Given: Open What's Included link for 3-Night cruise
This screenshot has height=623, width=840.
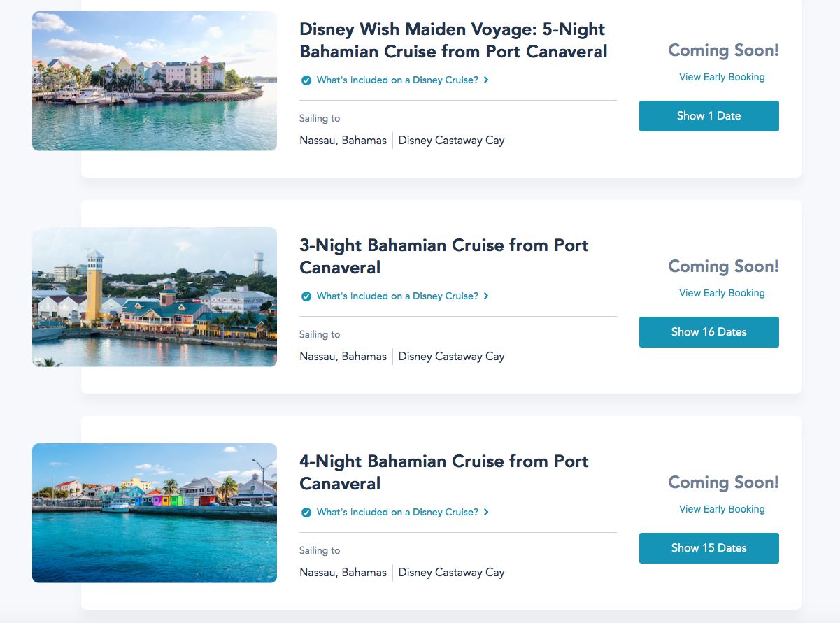Looking at the screenshot, I should coord(397,296).
